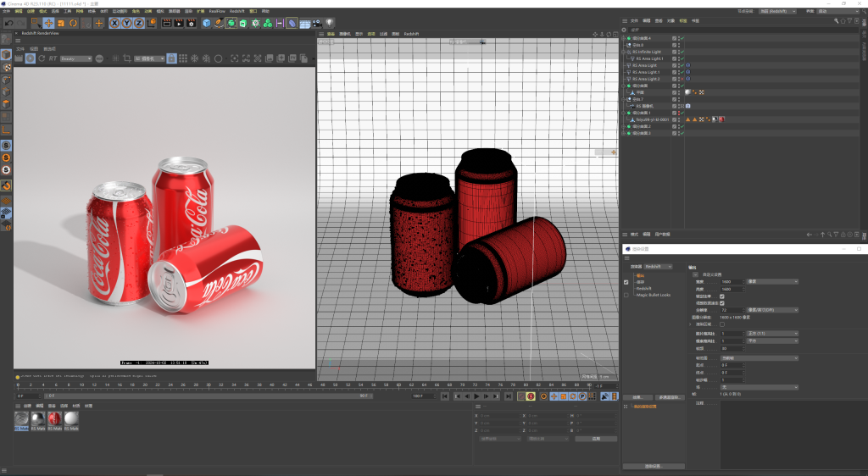Select the RS Area Light.2 object row
The width and height of the screenshot is (868, 476).
646,79
